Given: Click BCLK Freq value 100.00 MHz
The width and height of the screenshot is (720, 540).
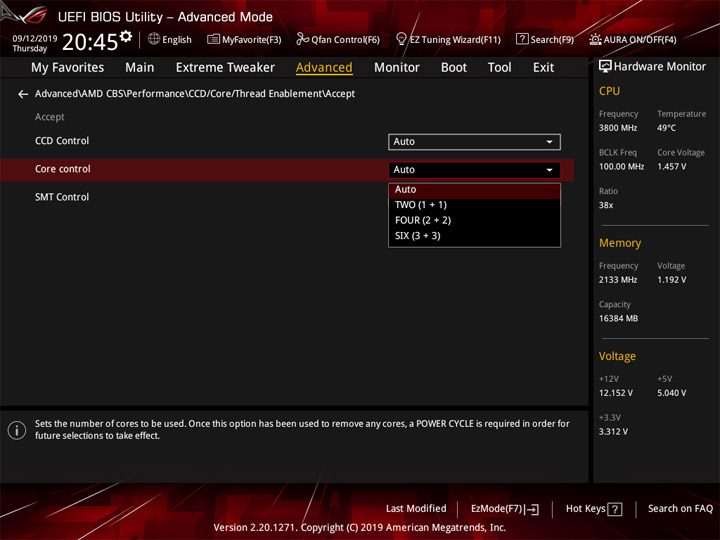Looking at the screenshot, I should 621,167.
